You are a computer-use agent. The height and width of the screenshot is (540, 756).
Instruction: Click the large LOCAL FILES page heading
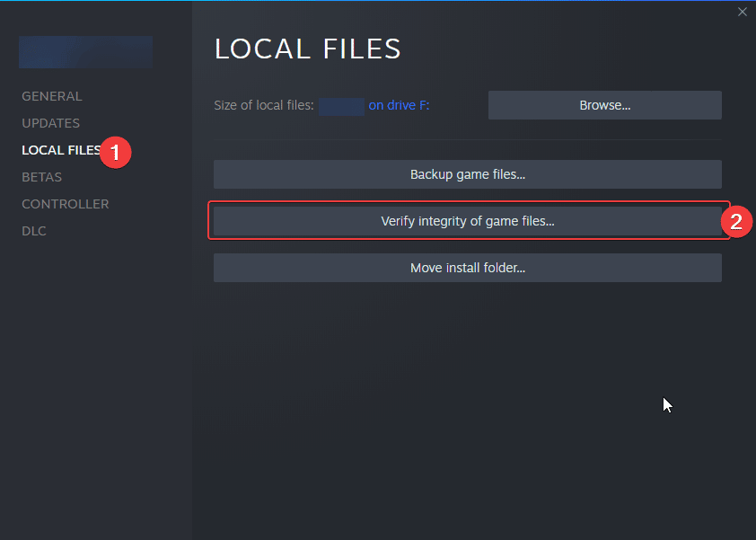[307, 49]
